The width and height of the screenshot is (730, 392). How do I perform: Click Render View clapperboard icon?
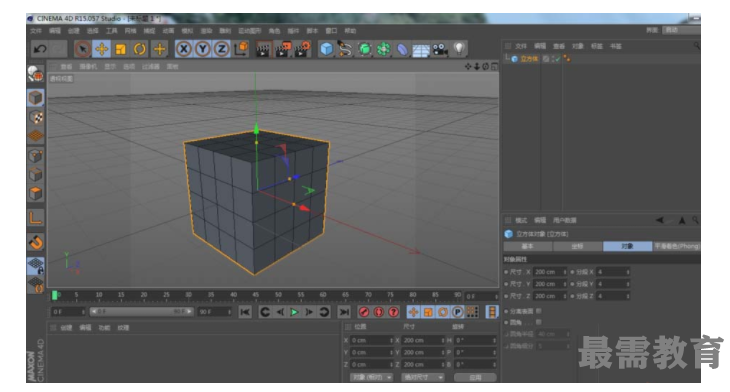pos(263,49)
